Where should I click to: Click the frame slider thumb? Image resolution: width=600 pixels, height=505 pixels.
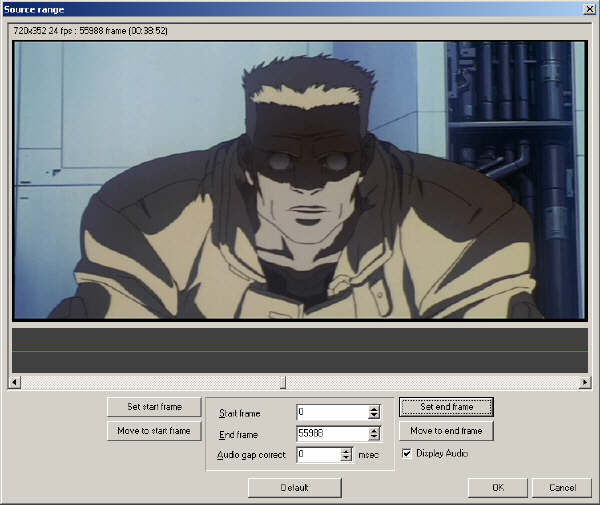coord(283,382)
